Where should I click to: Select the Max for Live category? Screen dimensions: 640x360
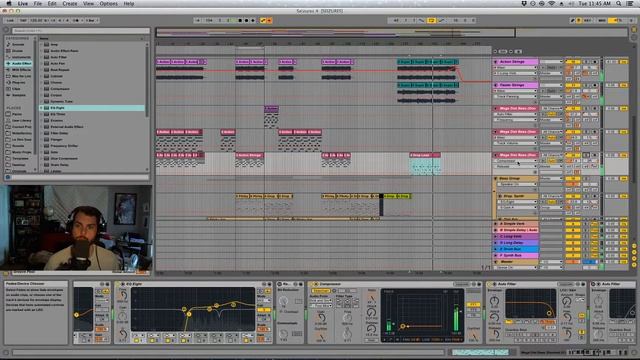coord(19,76)
